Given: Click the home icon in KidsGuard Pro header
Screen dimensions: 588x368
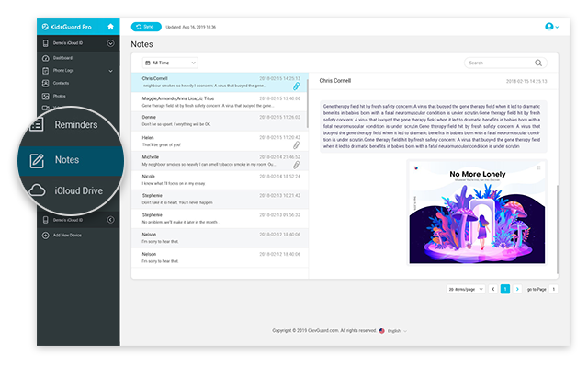Looking at the screenshot, I should [110, 27].
